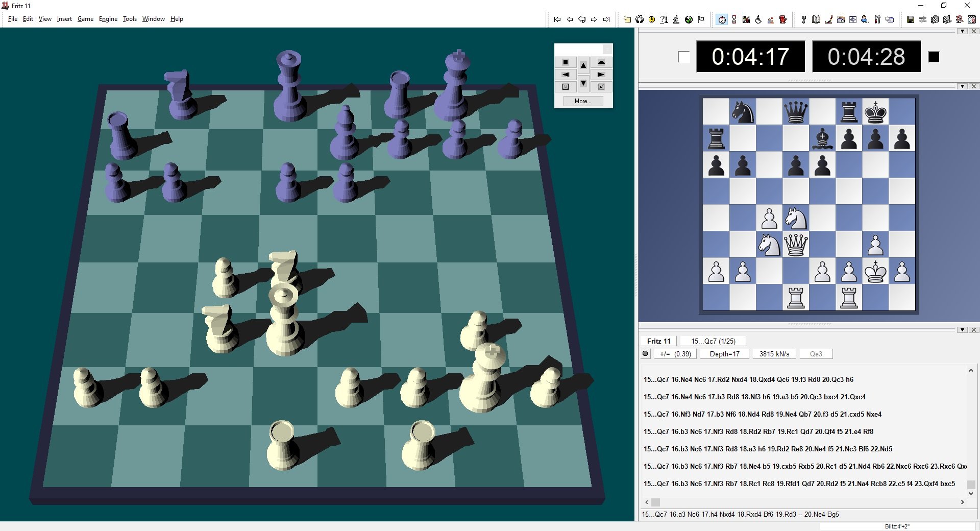Click Black's clock showing 0:04:28
This screenshot has width=980, height=531.
point(866,56)
